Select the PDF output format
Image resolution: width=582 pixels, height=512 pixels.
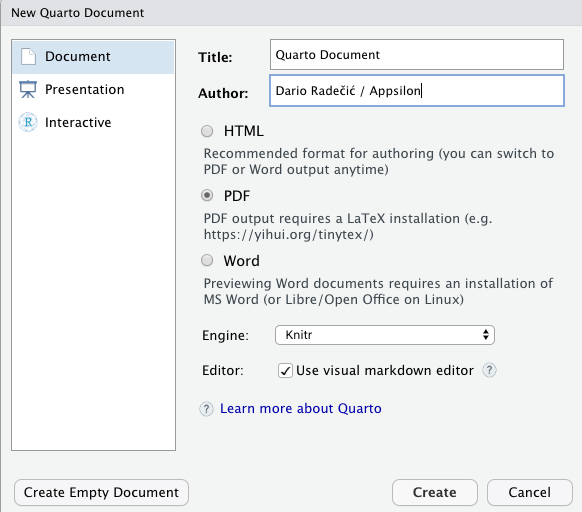coord(207,195)
